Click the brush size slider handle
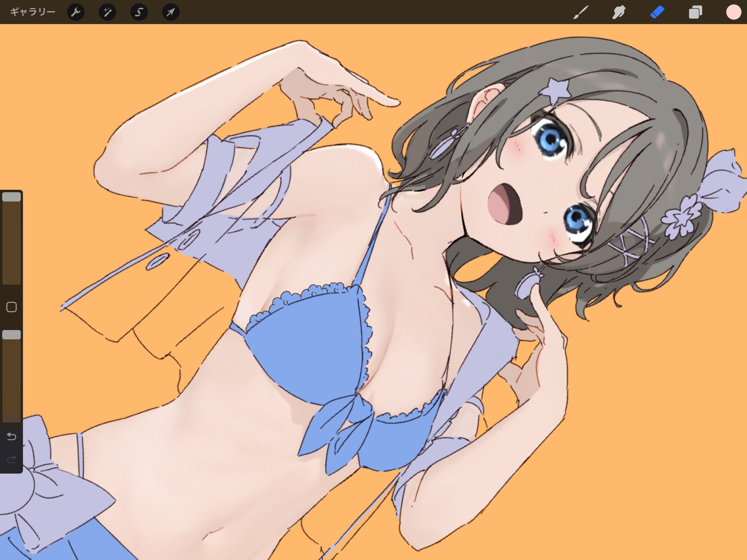Viewport: 747px width, 560px height. [11, 197]
